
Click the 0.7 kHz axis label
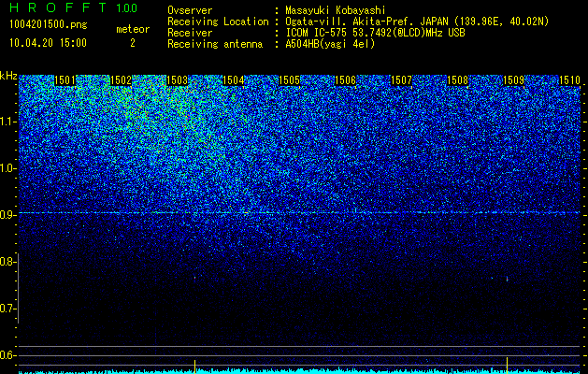(x=7, y=309)
